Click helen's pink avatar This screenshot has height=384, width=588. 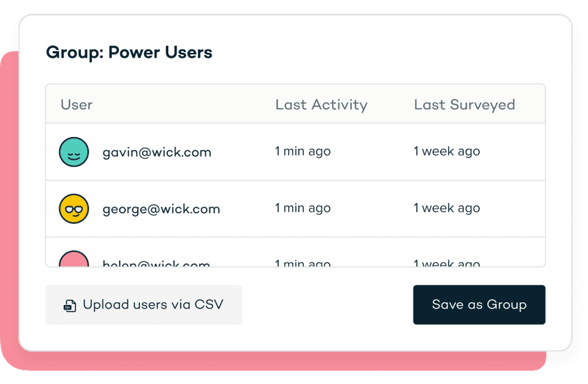(74, 258)
